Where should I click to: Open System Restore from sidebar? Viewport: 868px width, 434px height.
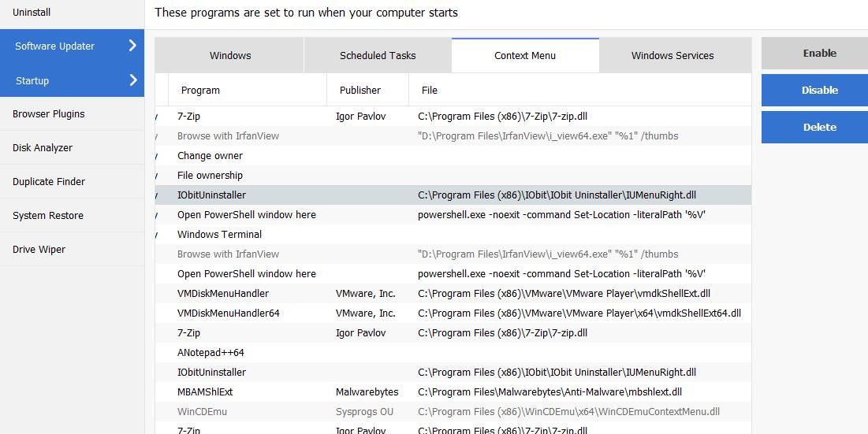point(48,216)
